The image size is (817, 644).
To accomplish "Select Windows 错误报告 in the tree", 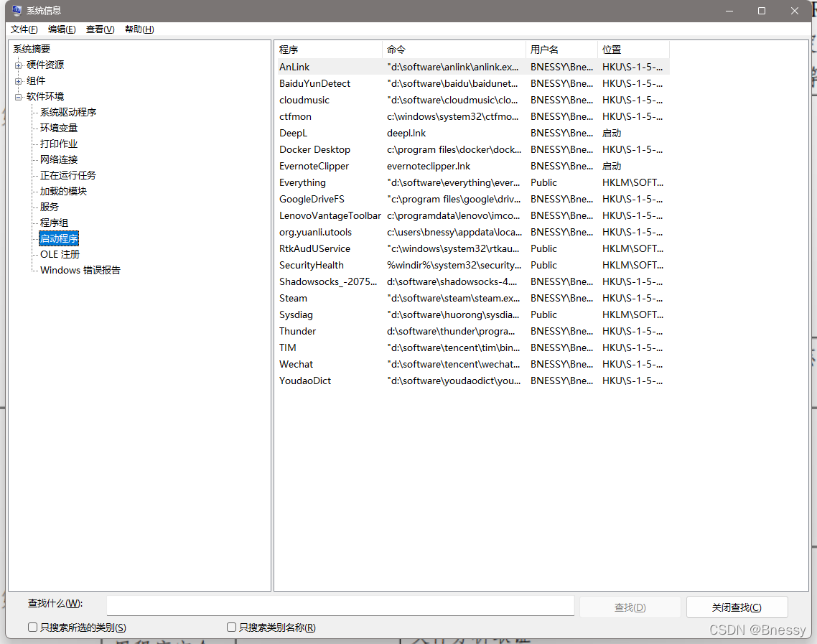I will point(80,270).
